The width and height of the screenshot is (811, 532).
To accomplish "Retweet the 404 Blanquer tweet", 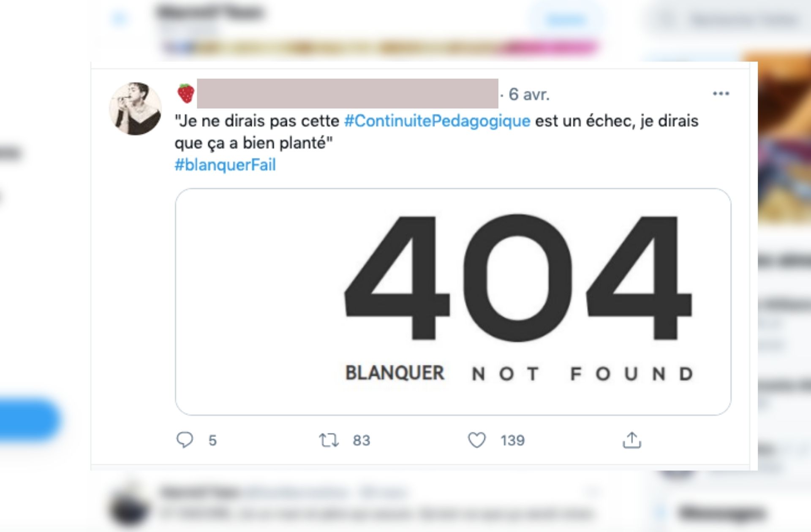I will click(x=329, y=440).
